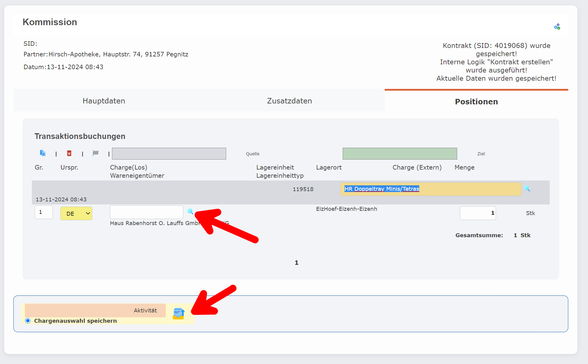Click the red delete trash icon
This screenshot has height=364, width=588.
69,153
